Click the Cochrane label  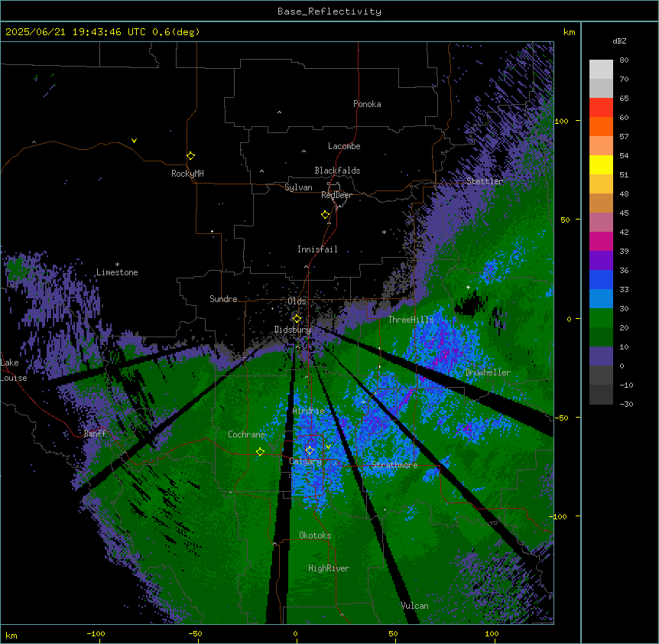pos(247,434)
